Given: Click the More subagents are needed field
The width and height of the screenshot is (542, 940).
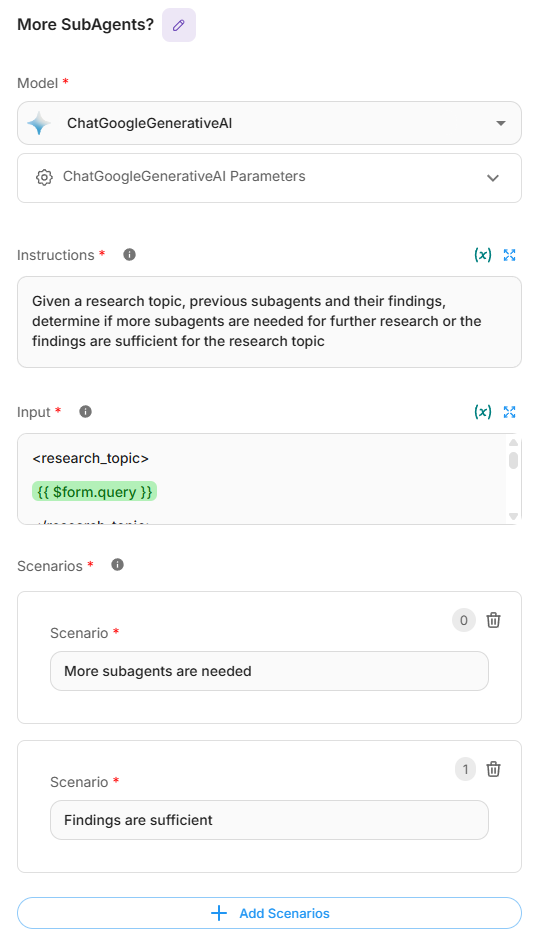Looking at the screenshot, I should (269, 671).
